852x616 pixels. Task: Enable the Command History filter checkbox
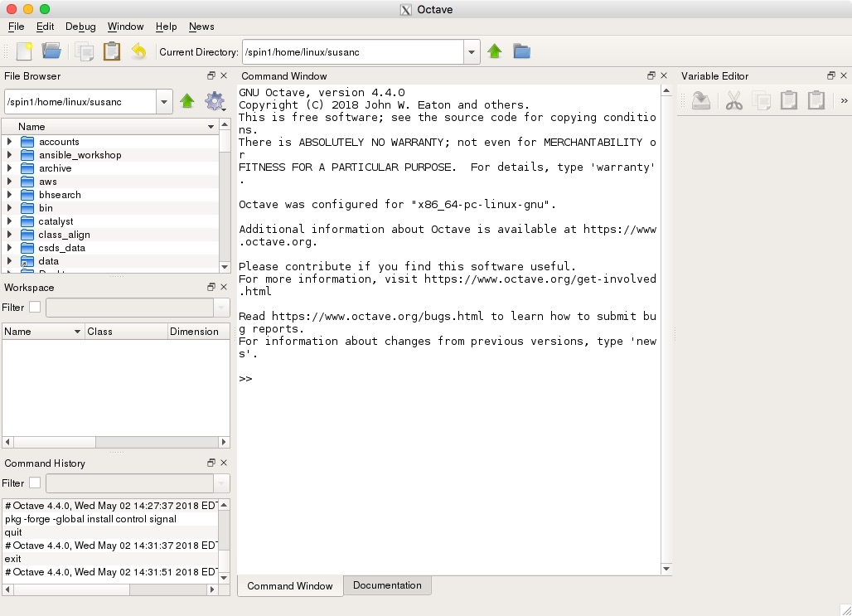tap(35, 483)
